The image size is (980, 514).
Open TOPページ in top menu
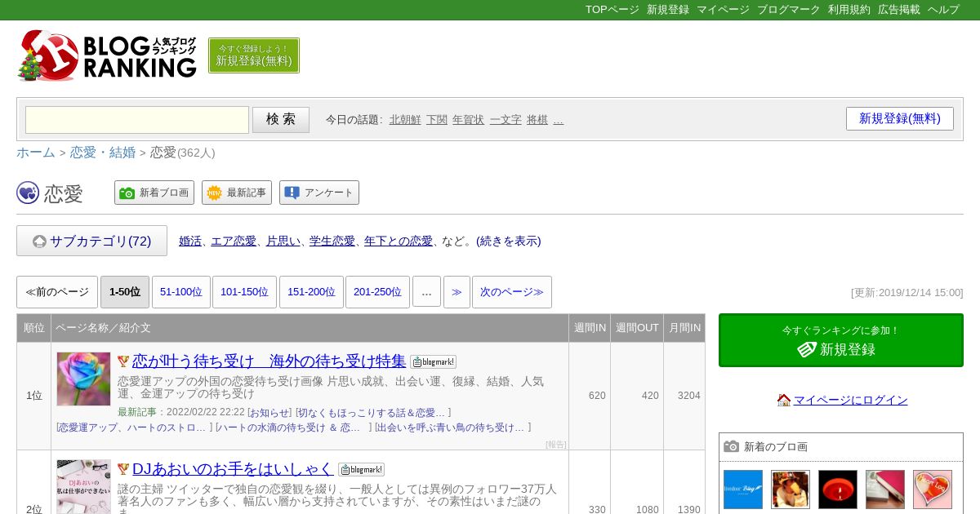612,10
